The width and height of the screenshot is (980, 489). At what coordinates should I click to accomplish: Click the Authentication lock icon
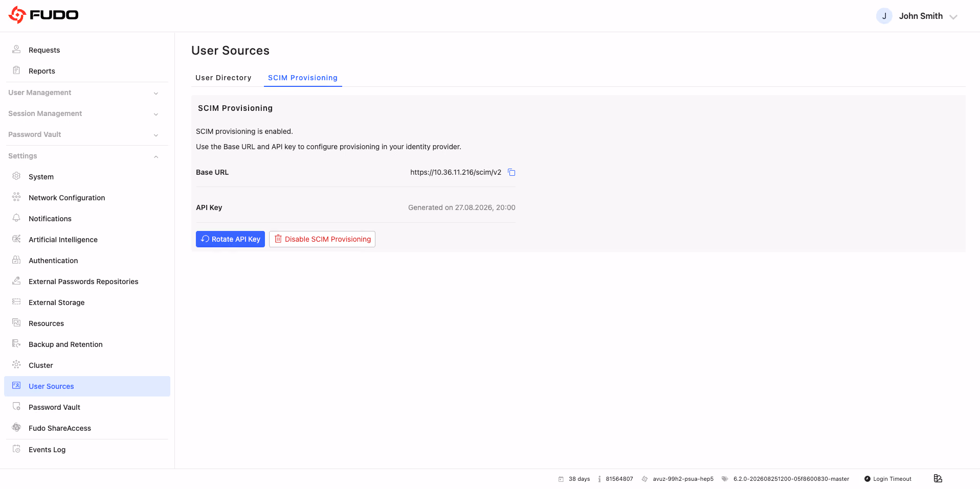16,260
